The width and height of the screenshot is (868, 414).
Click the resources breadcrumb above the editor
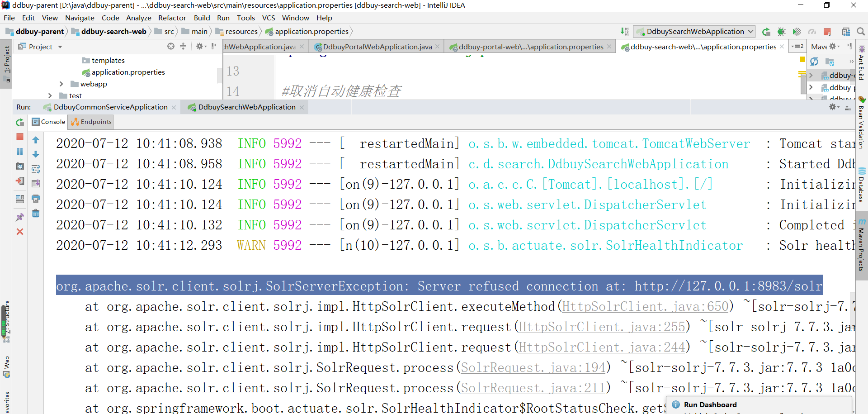241,31
